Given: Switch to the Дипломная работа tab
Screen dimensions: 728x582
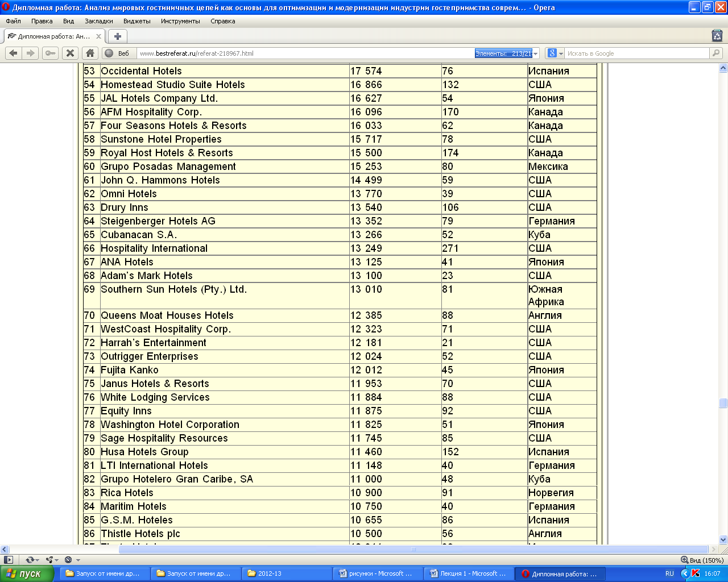Looking at the screenshot, I should 54,36.
